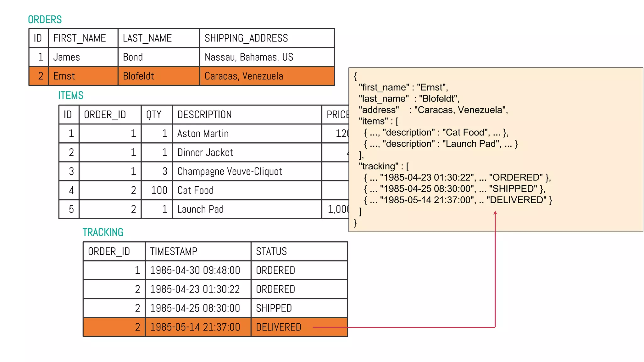The height and width of the screenshot is (362, 644).
Task: Click the red arrowhead in JSON box
Action: click(x=495, y=213)
